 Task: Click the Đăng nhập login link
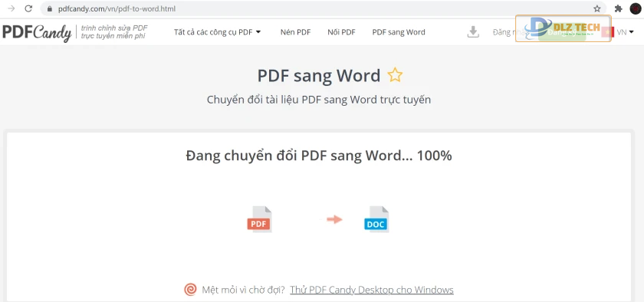tap(511, 32)
